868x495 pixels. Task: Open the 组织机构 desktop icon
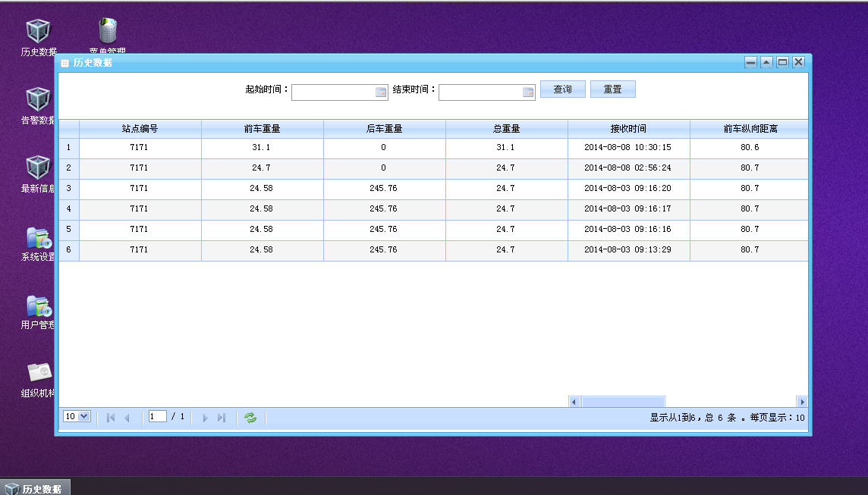(x=38, y=372)
